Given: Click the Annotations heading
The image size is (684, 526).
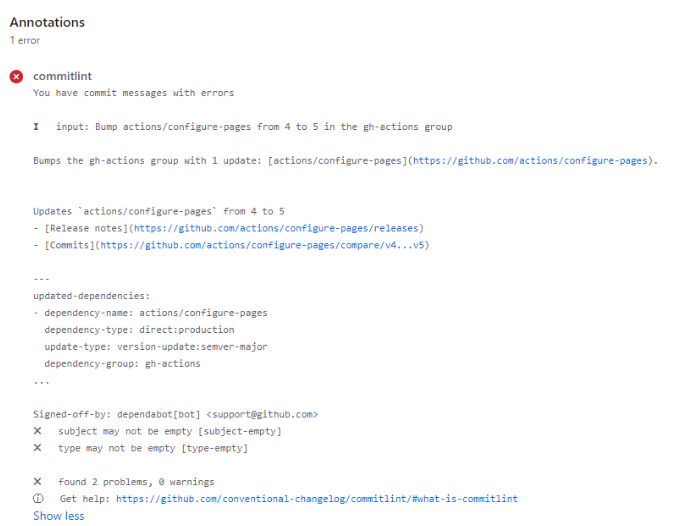Looking at the screenshot, I should (47, 22).
